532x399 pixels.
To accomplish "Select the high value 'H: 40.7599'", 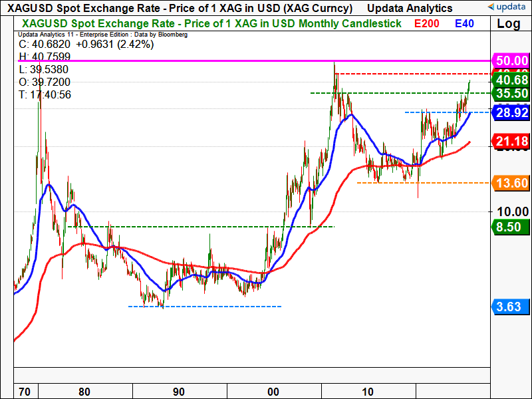I will point(45,57).
